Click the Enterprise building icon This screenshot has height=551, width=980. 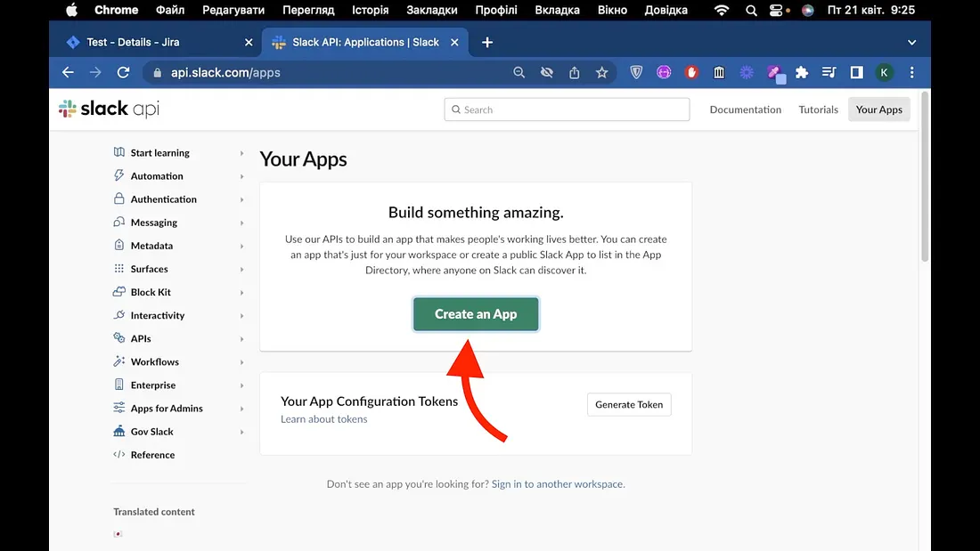point(118,385)
